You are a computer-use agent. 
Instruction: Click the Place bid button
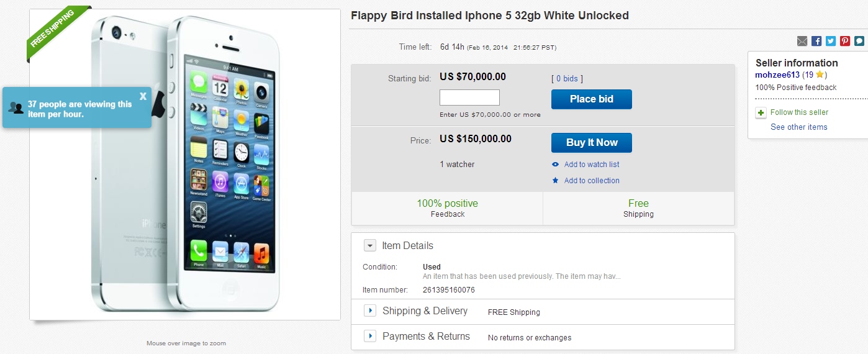click(x=591, y=99)
